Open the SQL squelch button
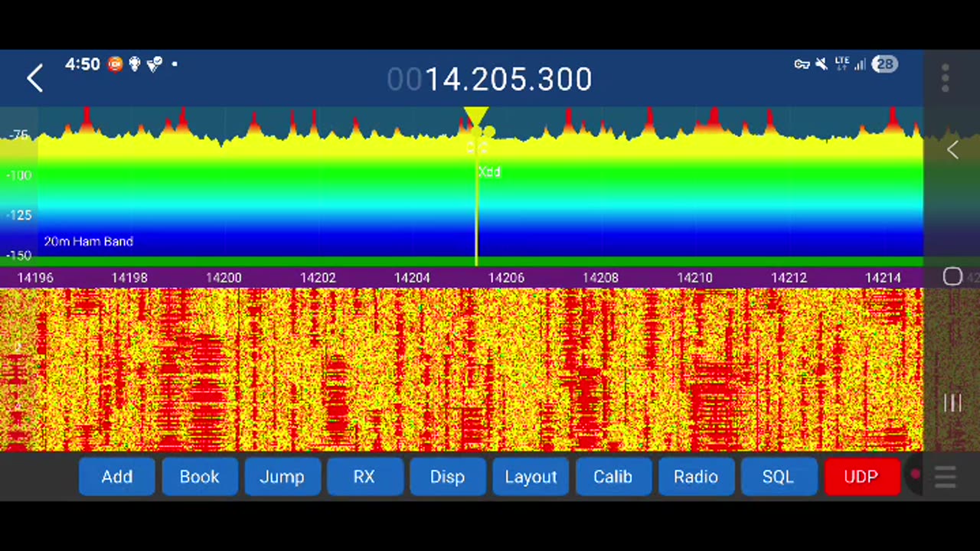The image size is (980, 551). tap(779, 477)
